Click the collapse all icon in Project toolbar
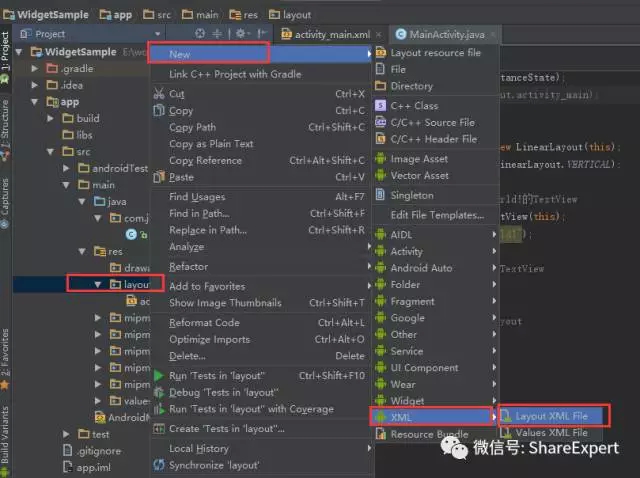Viewport: 640px width, 478px height. pos(218,33)
